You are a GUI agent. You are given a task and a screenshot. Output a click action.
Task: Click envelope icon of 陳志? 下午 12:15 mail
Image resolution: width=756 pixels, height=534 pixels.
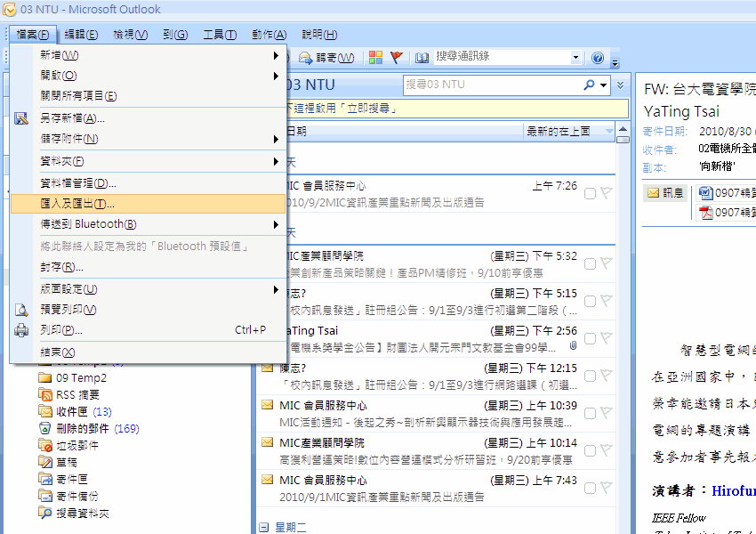pyautogui.click(x=267, y=368)
